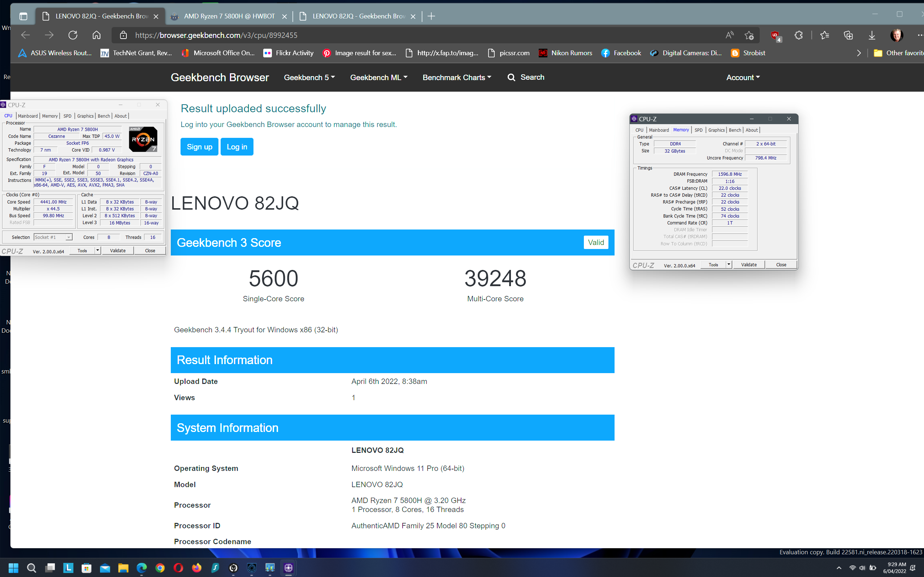The height and width of the screenshot is (577, 924).
Task: Open Geekbench Search
Action: [x=526, y=78]
